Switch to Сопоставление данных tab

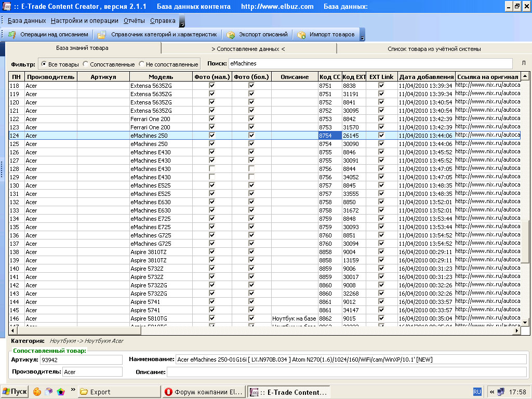[x=248, y=49]
